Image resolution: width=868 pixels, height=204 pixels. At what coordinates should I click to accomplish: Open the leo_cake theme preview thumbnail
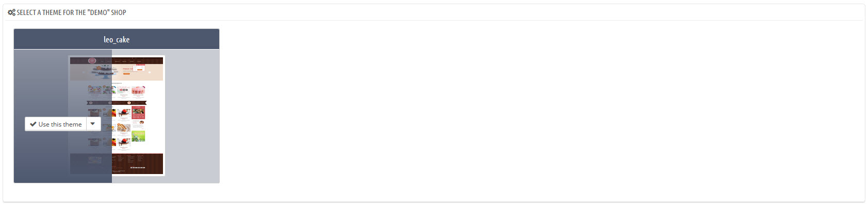pyautogui.click(x=117, y=116)
